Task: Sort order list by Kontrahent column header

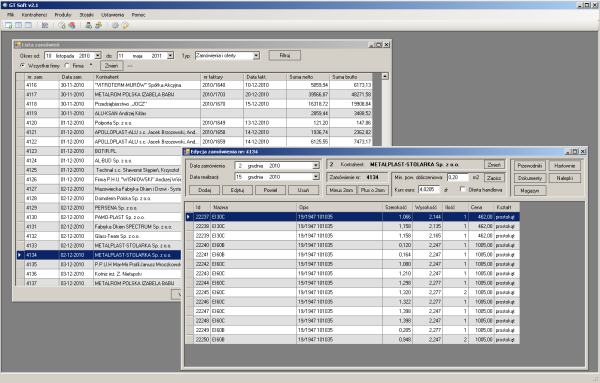Action: 147,77
